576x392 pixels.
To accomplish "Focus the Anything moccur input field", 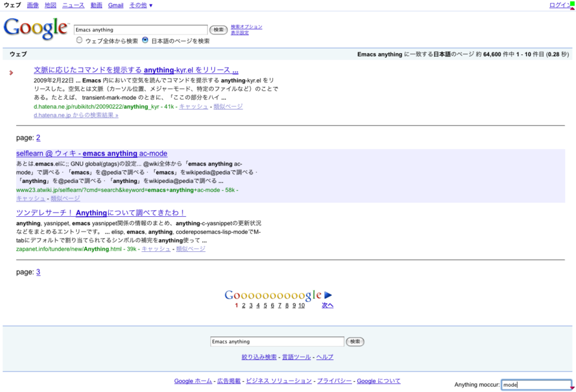I will [x=536, y=385].
